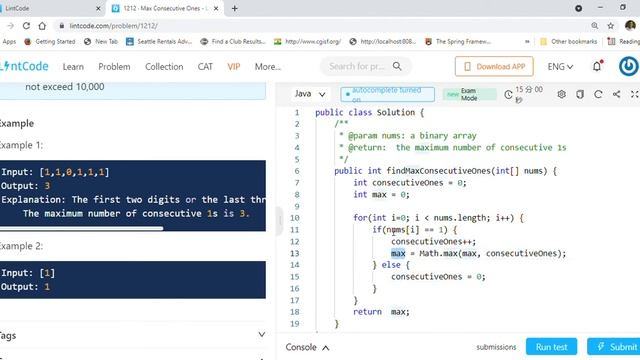Reload the page with the refresh icon
The width and height of the screenshot is (640, 360).
(x=26, y=26)
